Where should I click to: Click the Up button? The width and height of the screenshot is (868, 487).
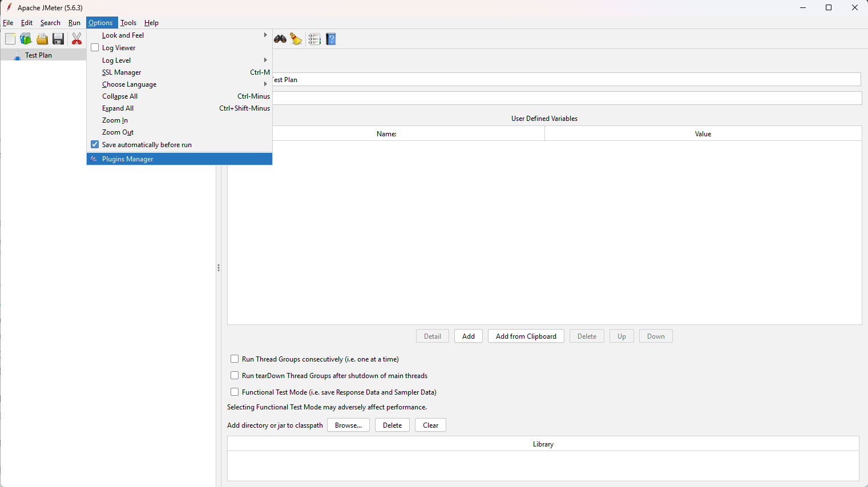click(x=621, y=336)
